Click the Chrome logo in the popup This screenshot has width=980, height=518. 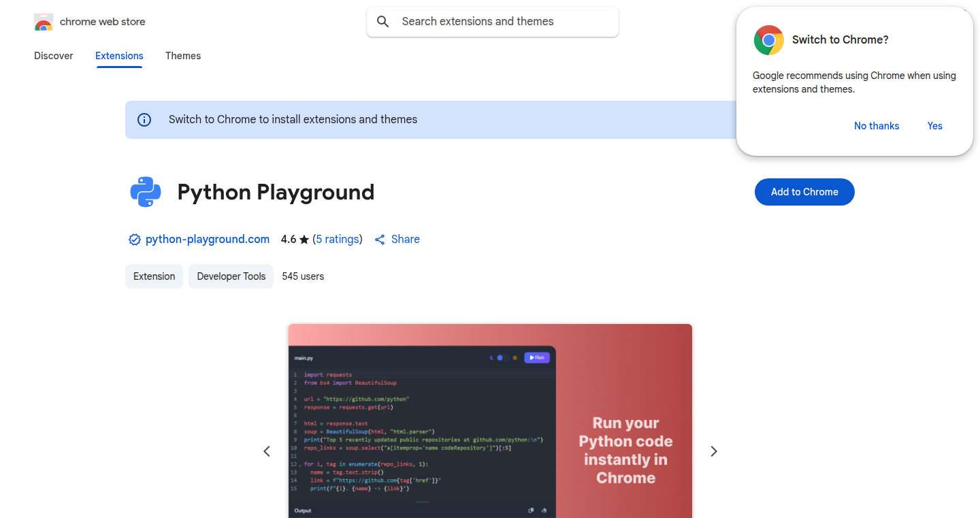(x=769, y=40)
